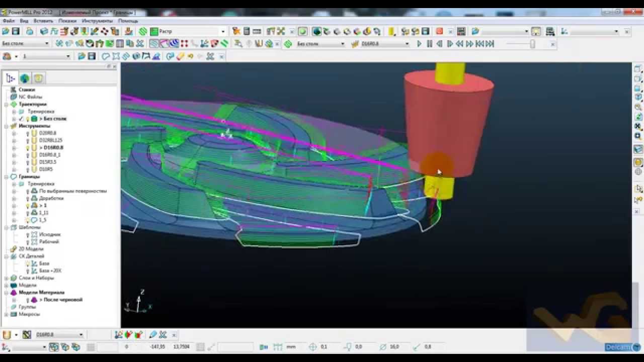The height and width of the screenshot is (362, 644).
Task: Open the Показки menu
Action: click(x=67, y=21)
